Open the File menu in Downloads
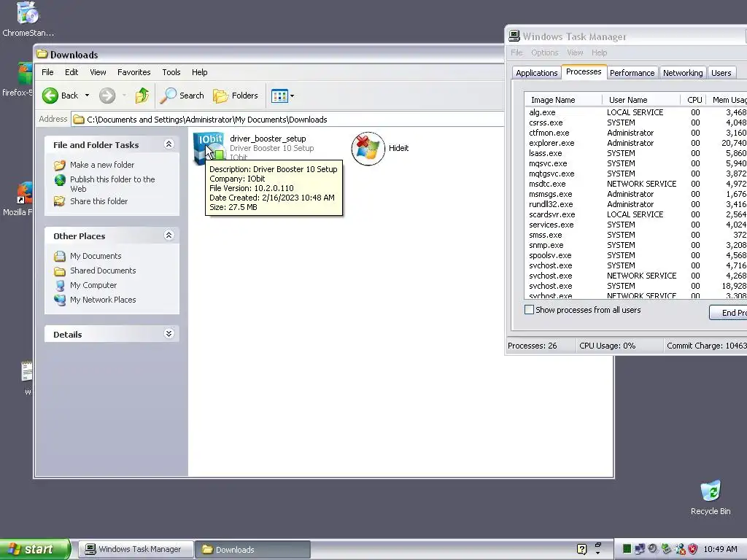 [x=47, y=72]
